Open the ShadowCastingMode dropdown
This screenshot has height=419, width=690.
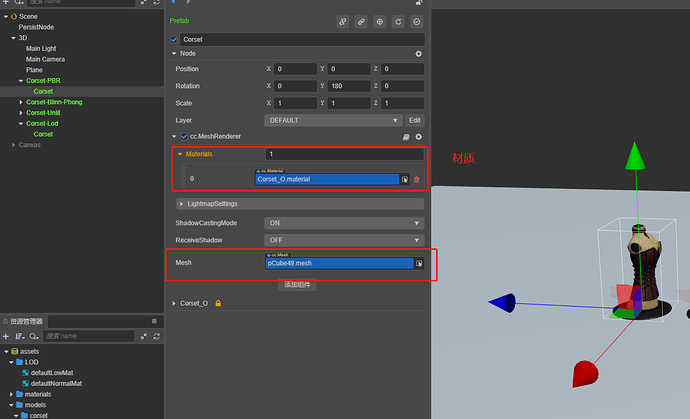click(344, 223)
